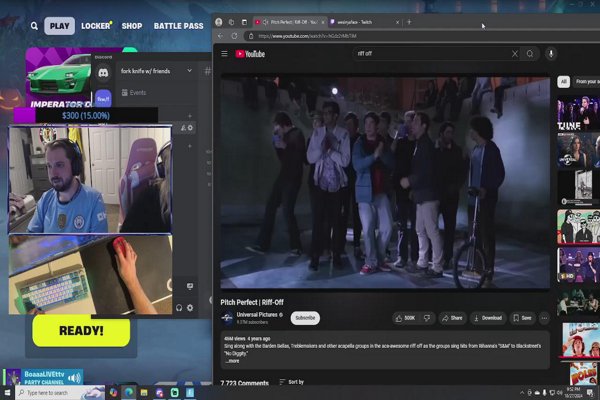Click the taskbar clock showing 9:52 PM
600x400 pixels.
click(573, 392)
